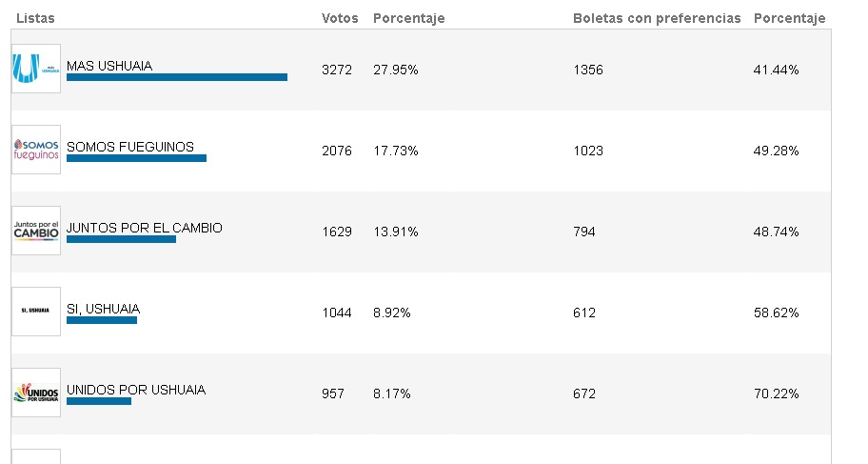
Task: Click the Votos column header
Action: pos(340,18)
